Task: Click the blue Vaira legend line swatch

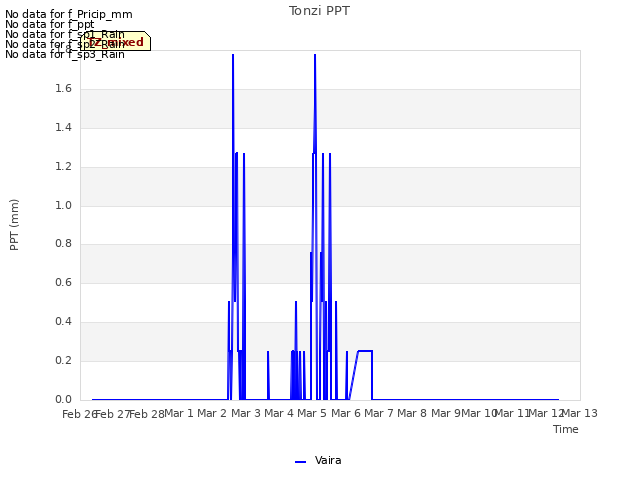Action: click(300, 462)
